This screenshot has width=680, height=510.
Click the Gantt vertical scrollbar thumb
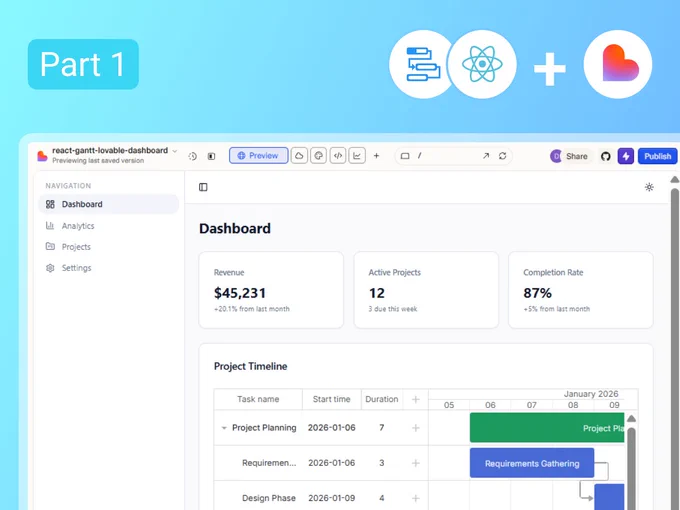click(x=631, y=468)
